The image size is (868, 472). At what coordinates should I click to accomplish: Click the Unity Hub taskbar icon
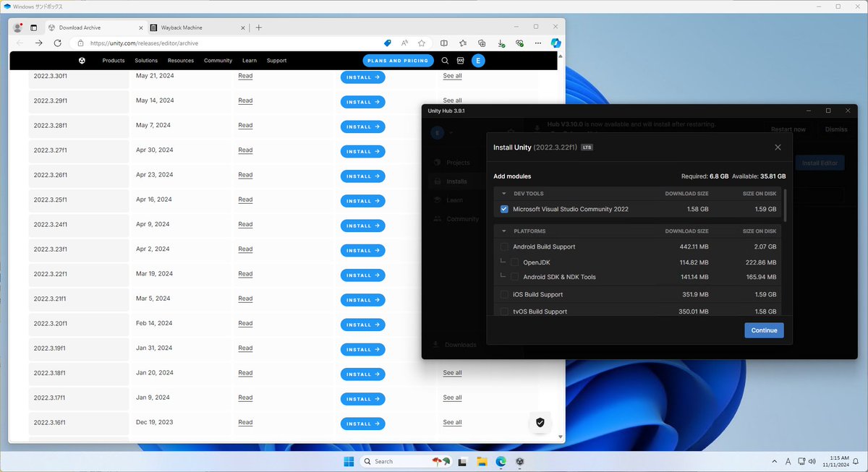(519, 461)
